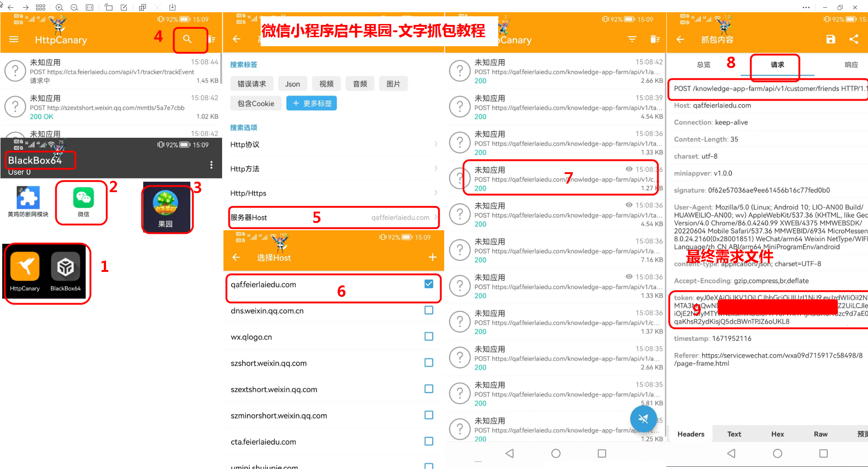Open the 15:08:42 2.66 KB request row
Image resolution: width=868 pixels, height=469 pixels.
[x=556, y=71]
